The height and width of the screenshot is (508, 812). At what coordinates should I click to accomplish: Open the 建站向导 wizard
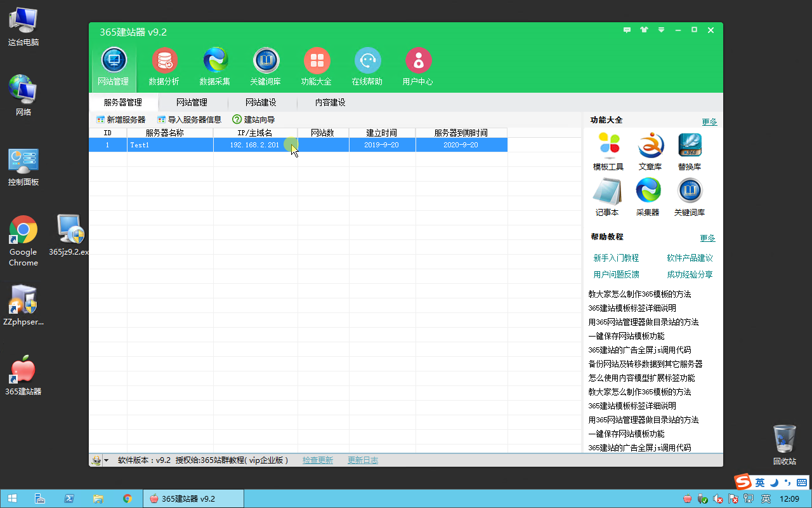click(253, 119)
